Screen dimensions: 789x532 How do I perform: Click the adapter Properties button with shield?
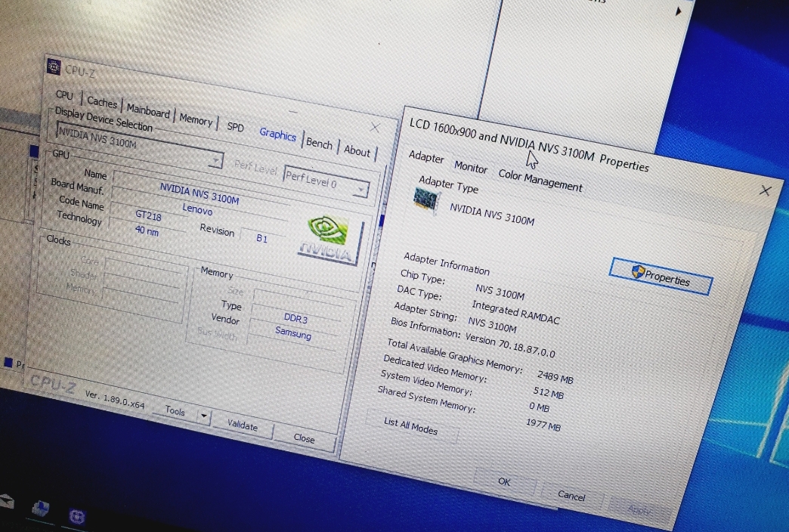pyautogui.click(x=661, y=277)
